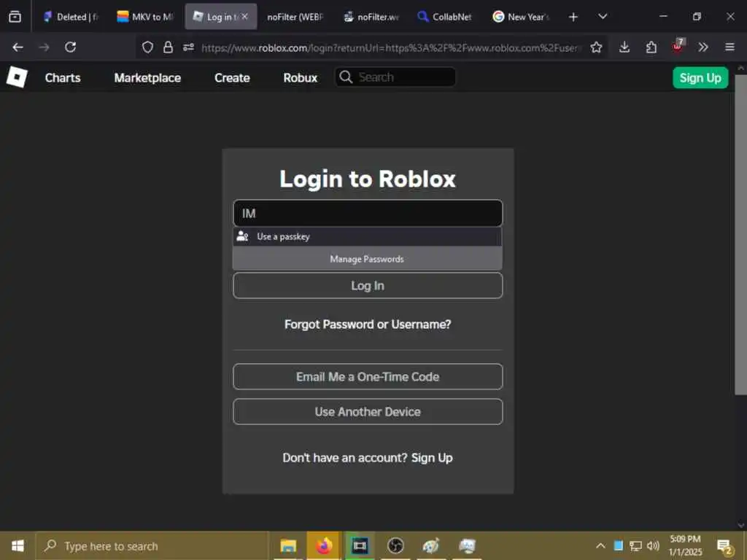Screen dimensions: 747x560
Task: Reload the page with the refresh icon
Action: pos(71,47)
